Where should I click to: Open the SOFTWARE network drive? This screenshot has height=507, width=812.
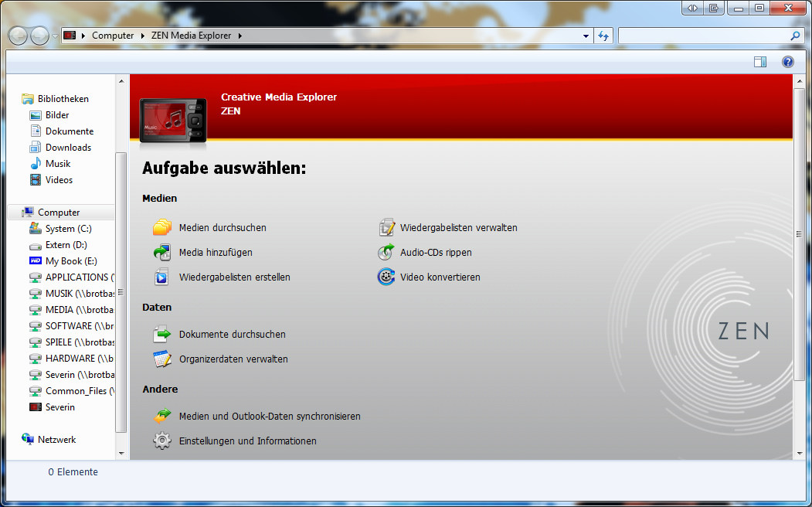[x=71, y=325]
